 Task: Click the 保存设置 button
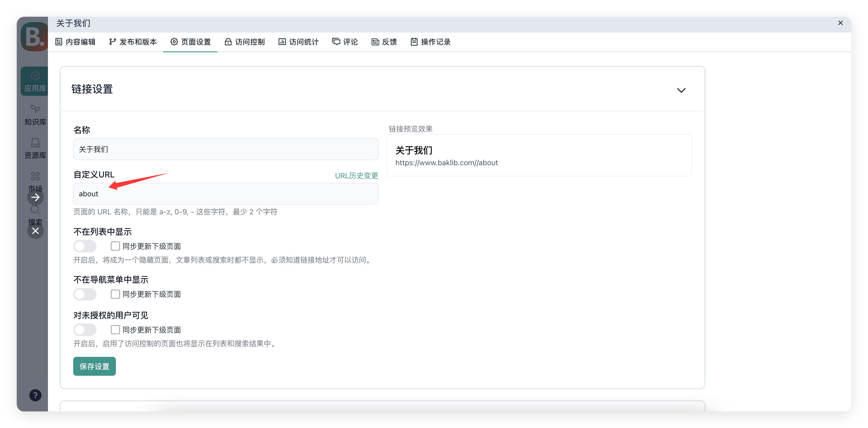click(x=94, y=366)
